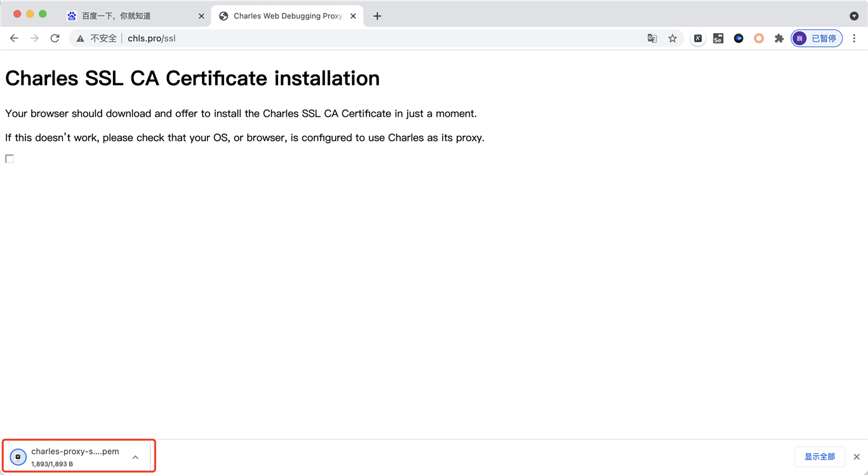Open downloaded charles-proxy-s....pem file
The height and width of the screenshot is (475, 868).
(75, 452)
